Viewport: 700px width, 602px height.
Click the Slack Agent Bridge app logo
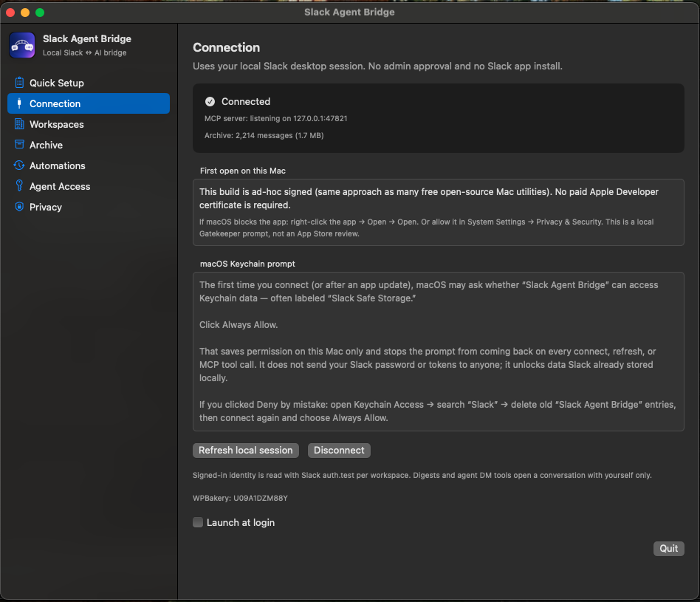22,45
